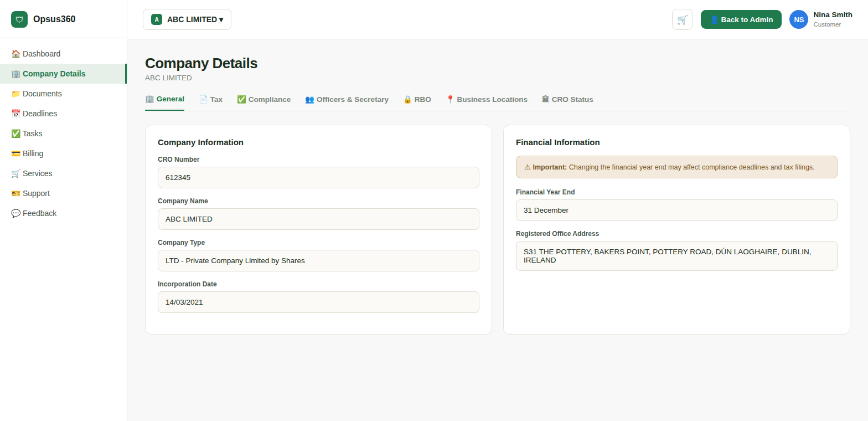Viewport: 868px width, 421px height.
Task: Click the Company Details page heading
Action: coord(201,63)
